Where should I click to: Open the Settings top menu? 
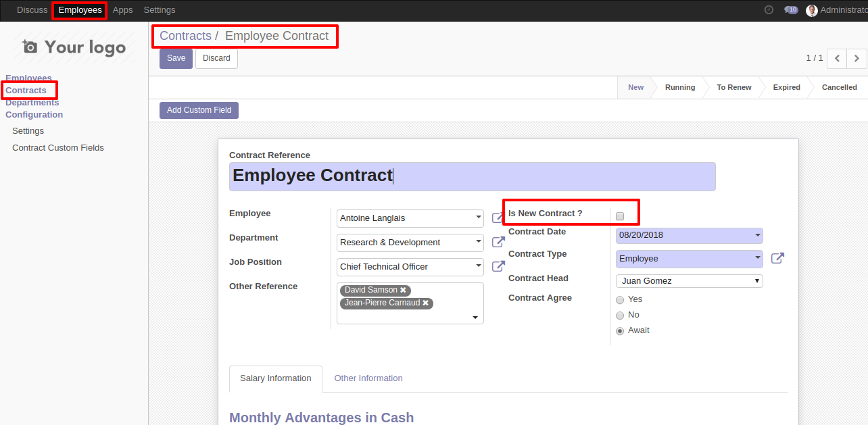pyautogui.click(x=160, y=10)
